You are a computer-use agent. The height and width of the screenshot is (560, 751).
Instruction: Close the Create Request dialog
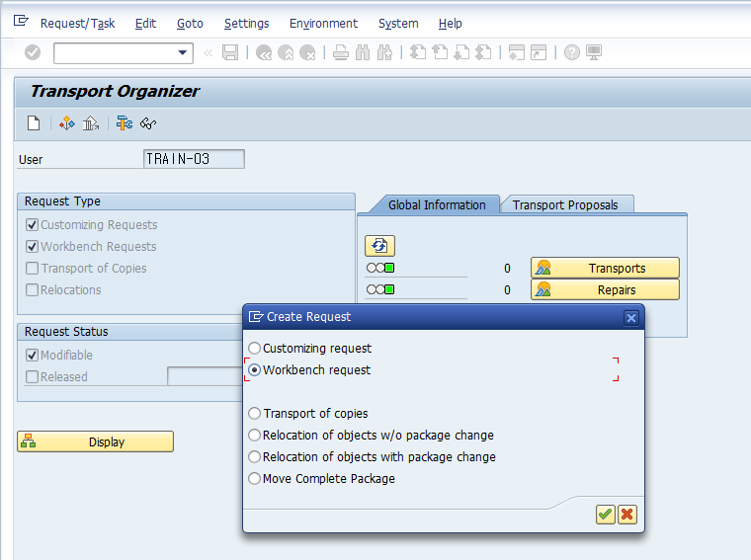[x=631, y=318]
